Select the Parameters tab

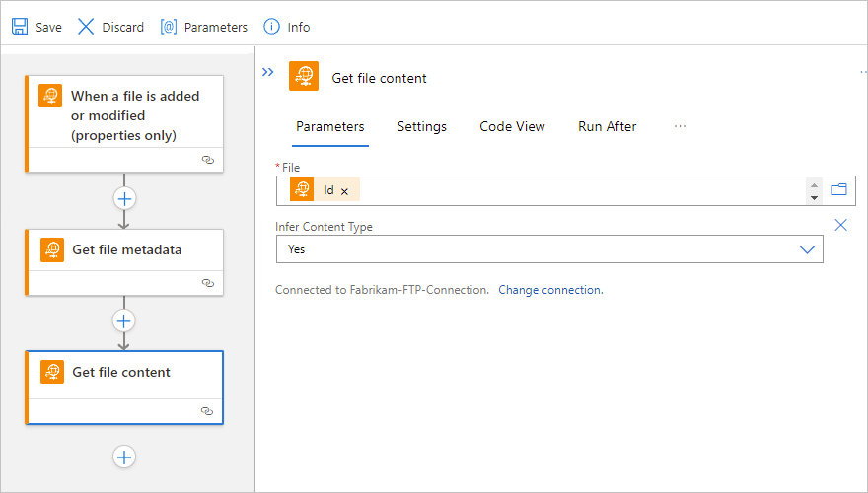(x=330, y=126)
